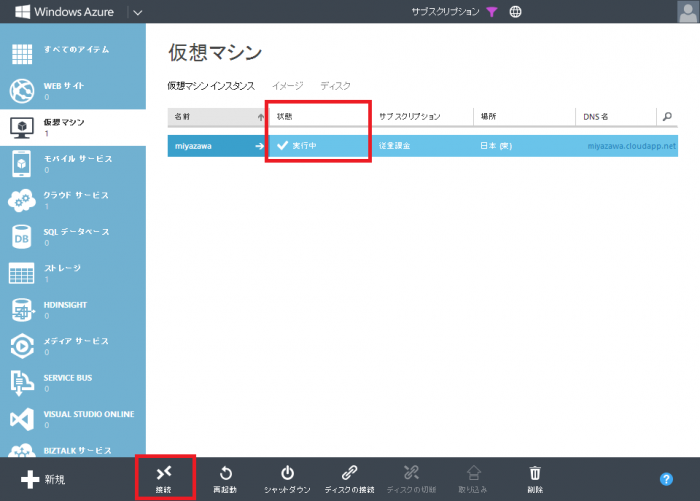Screen dimensions: 700x501
Task: Click the Windows Azure logo
Action: point(64,12)
